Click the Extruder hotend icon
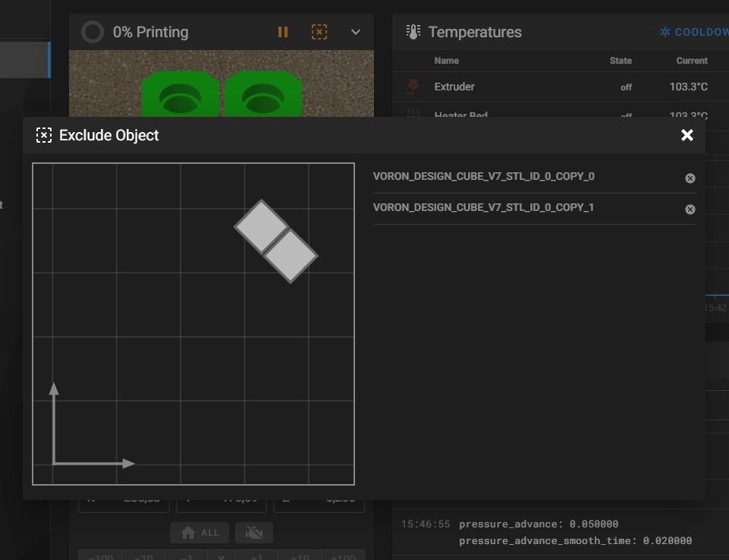Viewport: 729px width, 560px height. (411, 87)
